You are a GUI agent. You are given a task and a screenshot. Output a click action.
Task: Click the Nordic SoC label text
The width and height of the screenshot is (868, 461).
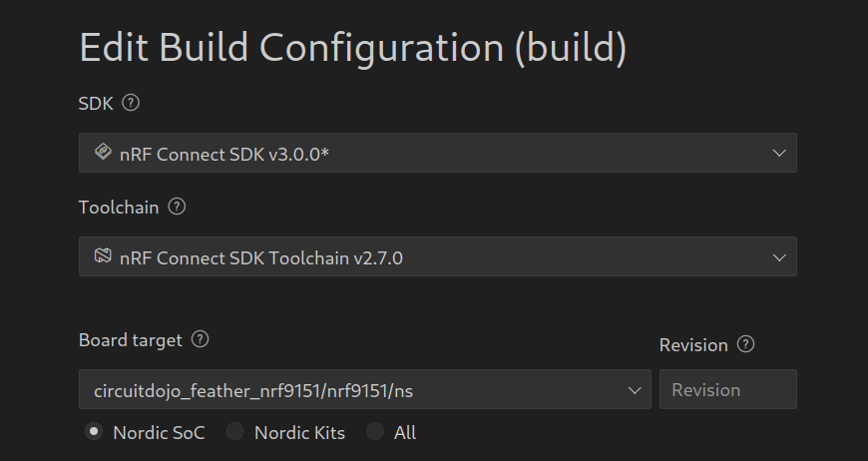pos(159,433)
